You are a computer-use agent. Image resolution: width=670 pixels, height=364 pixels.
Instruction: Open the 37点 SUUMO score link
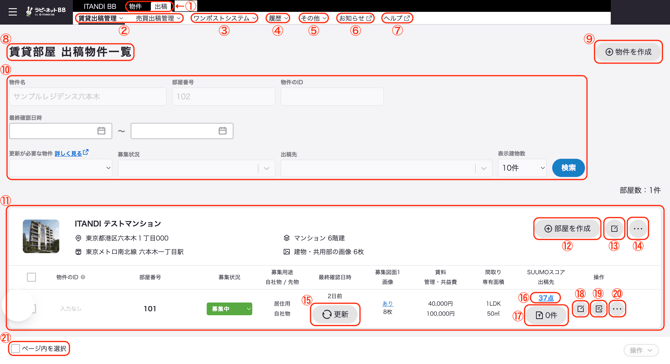point(546,298)
